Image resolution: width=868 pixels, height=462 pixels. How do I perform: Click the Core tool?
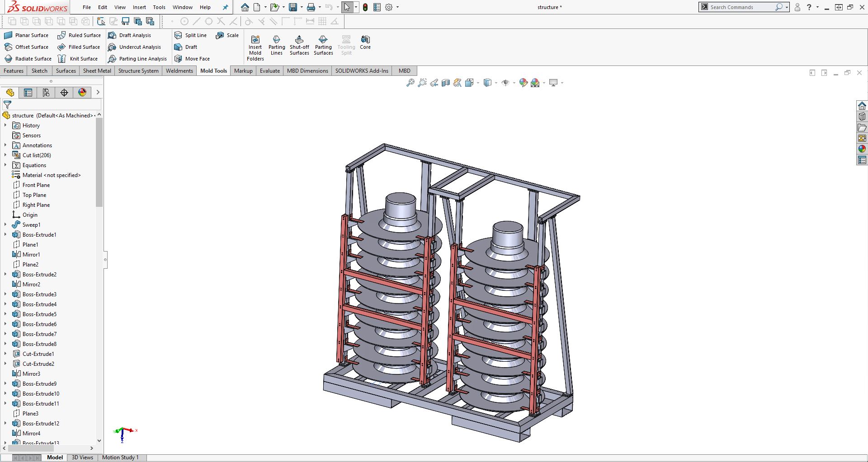365,42
